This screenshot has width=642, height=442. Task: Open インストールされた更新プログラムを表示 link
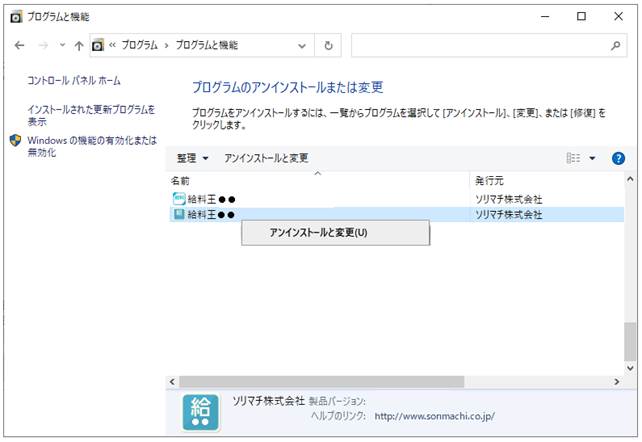click(91, 115)
